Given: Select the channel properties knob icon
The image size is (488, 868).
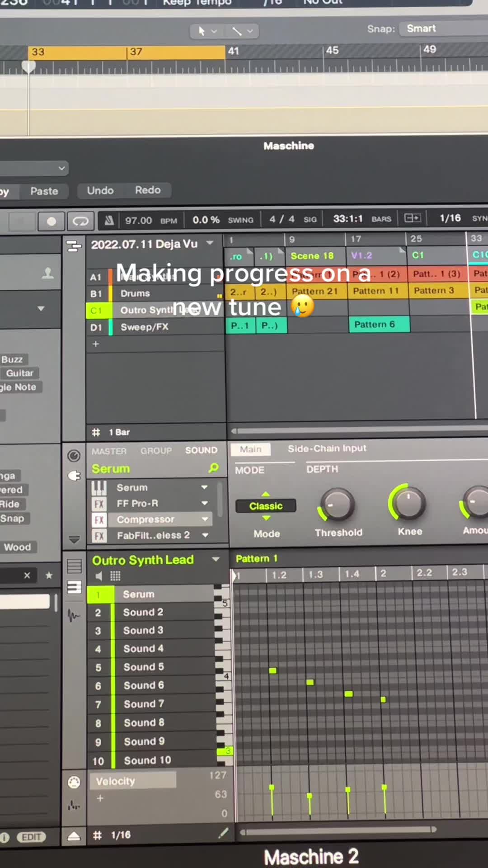Looking at the screenshot, I should point(74,456).
